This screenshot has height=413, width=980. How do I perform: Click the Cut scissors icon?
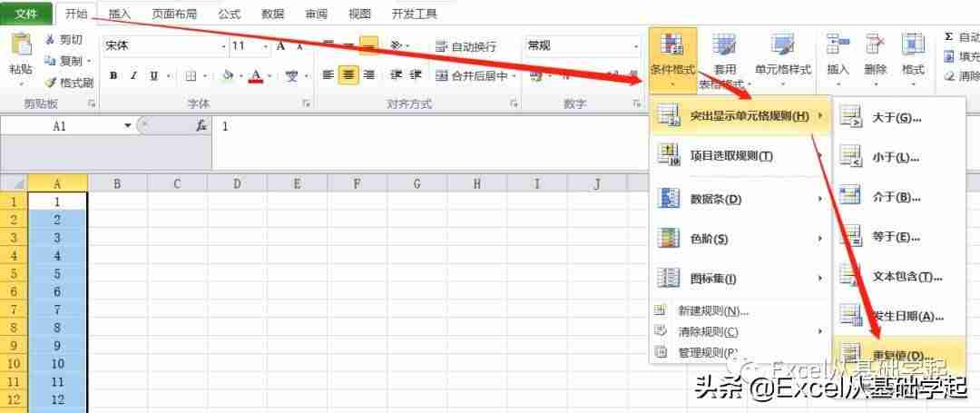point(51,40)
